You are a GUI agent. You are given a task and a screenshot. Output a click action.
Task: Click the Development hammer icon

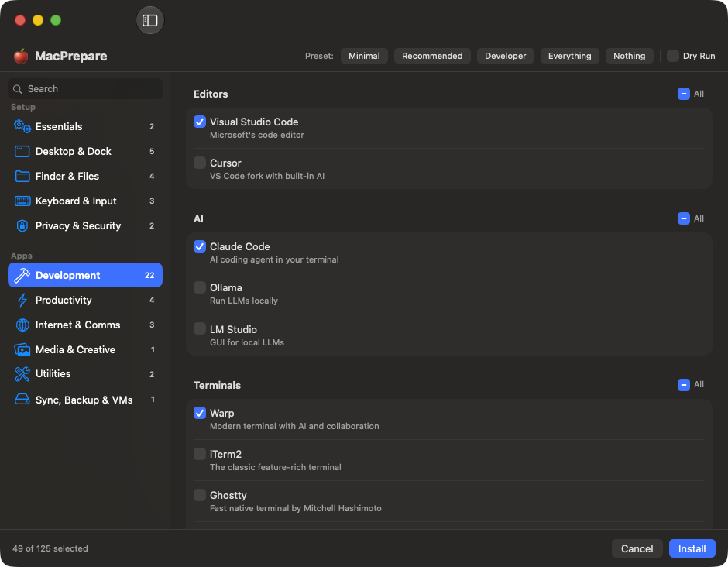22,276
